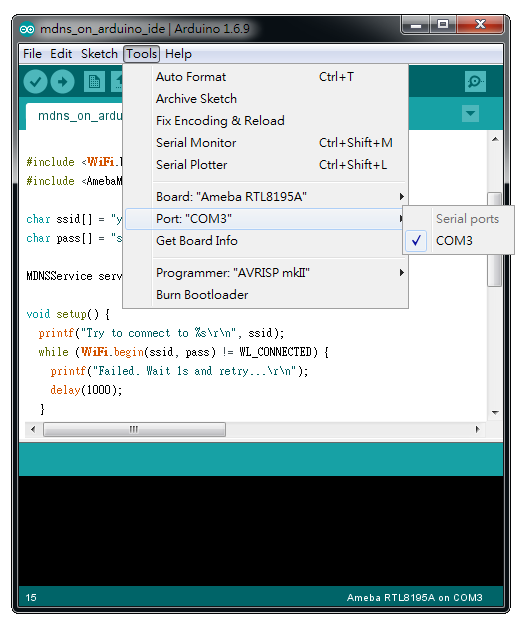Click printf "Failed. Wait 1s" line
526x626 pixels.
click(179, 371)
